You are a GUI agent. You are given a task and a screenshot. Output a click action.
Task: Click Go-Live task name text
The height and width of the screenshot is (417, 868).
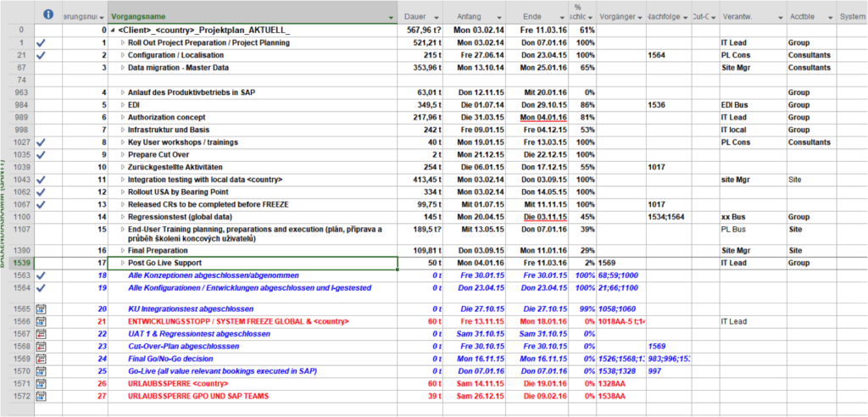224,371
